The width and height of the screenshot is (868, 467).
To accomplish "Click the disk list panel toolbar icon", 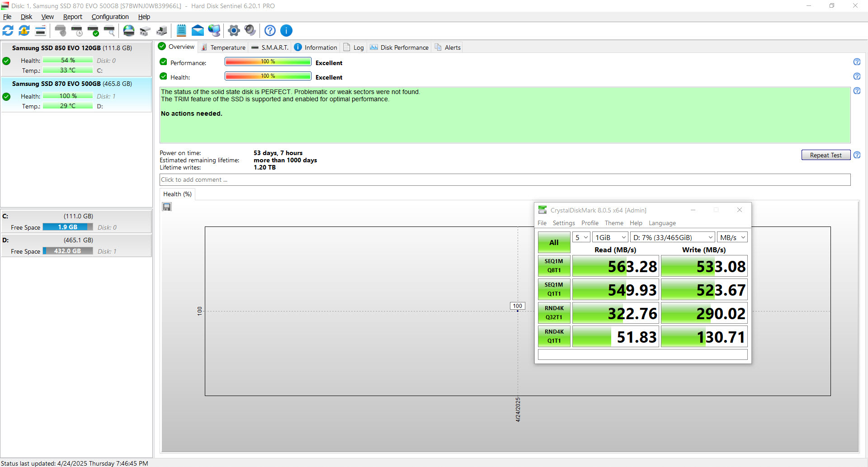I will [40, 31].
